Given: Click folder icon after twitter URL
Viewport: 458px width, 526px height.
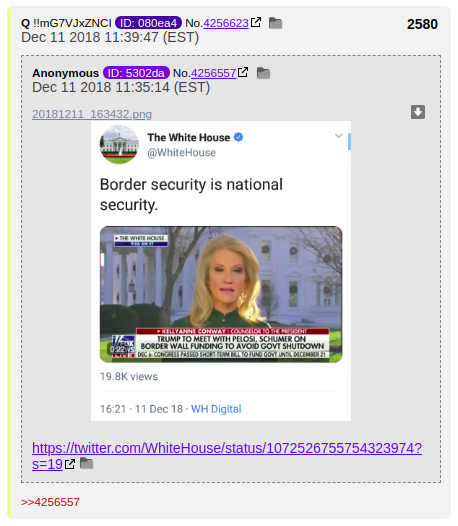Looking at the screenshot, I should point(87,464).
